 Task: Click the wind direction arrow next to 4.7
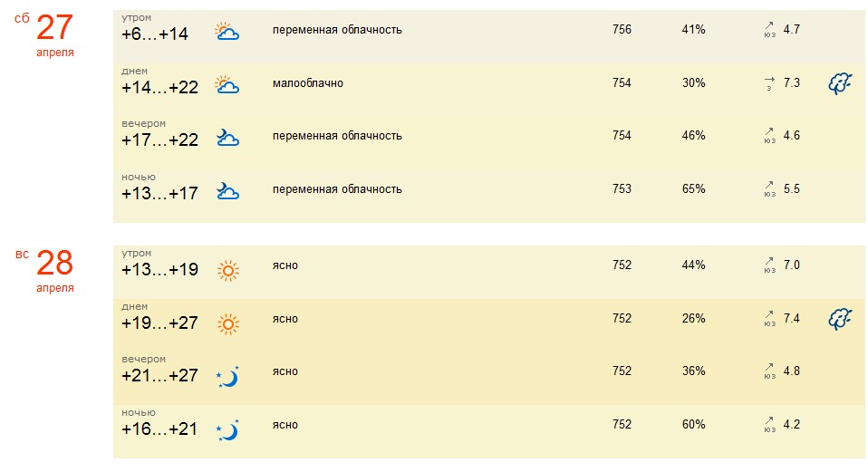769,28
